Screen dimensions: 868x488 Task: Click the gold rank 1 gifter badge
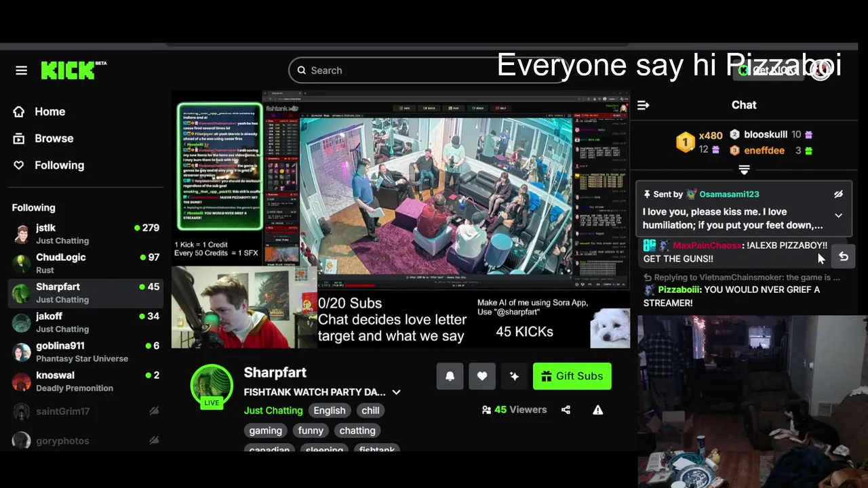pos(686,142)
